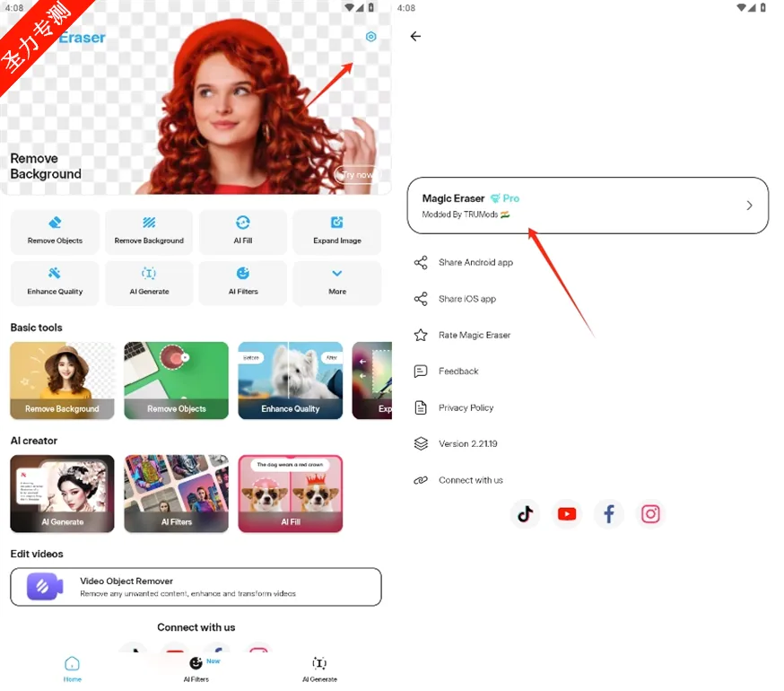Open AI Fill card under AI creator
Viewport: 784px width, 691px height.
(291, 494)
